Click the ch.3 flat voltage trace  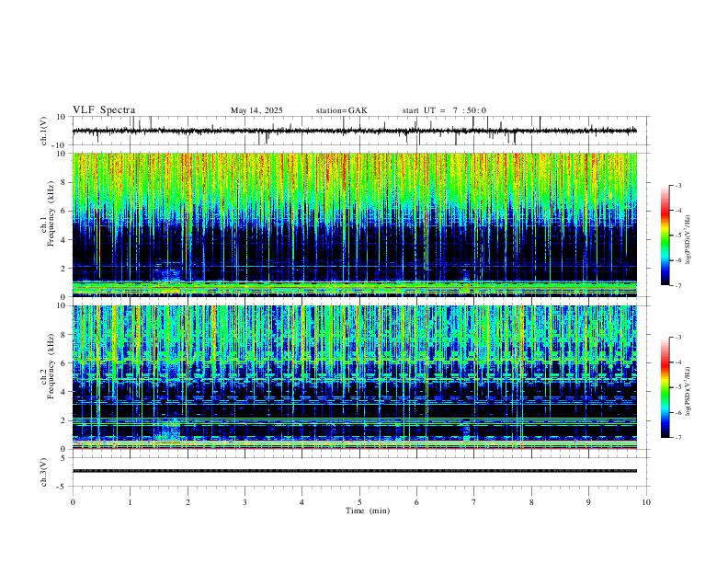coord(355,471)
